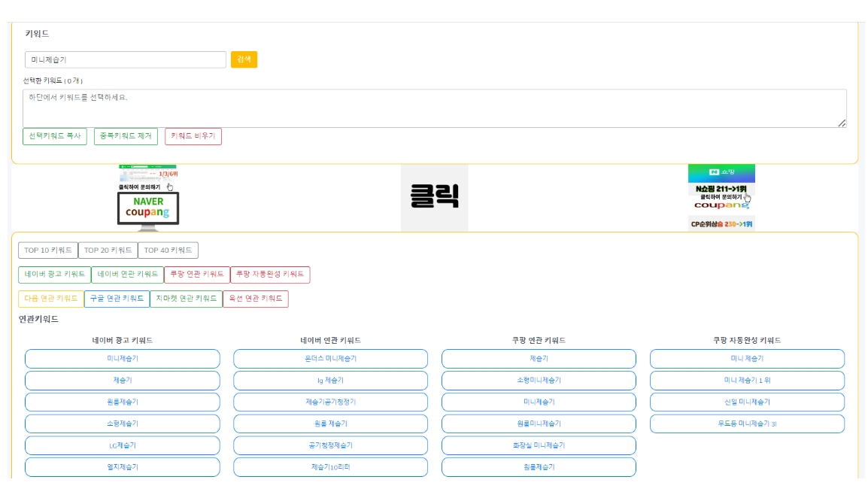
Task: Click the 선택키워드 복사 button
Action: 55,136
